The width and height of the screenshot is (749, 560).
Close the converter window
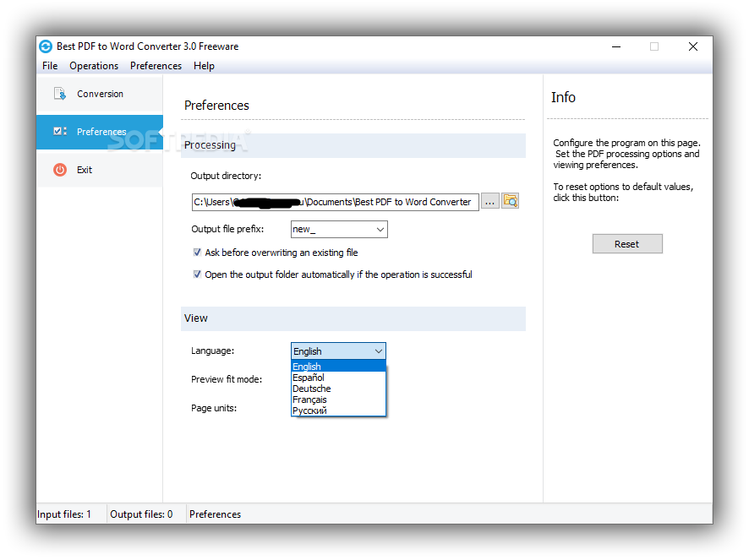pyautogui.click(x=693, y=46)
